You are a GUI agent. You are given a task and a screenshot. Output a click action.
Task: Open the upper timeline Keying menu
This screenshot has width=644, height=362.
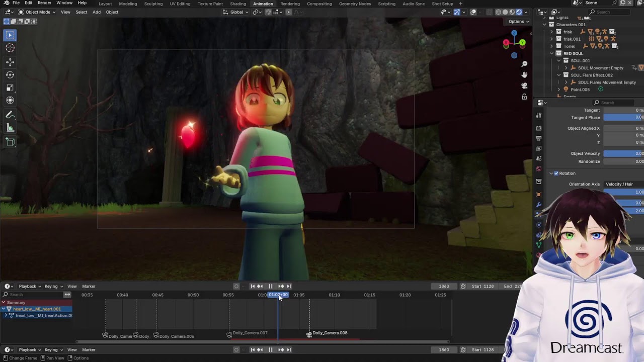tap(53, 286)
